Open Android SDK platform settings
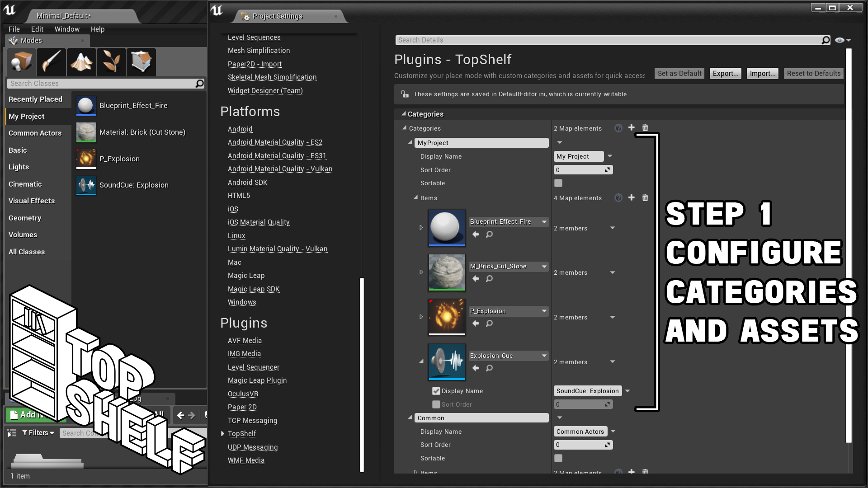Viewport: 868px width, 488px height. [x=247, y=182]
